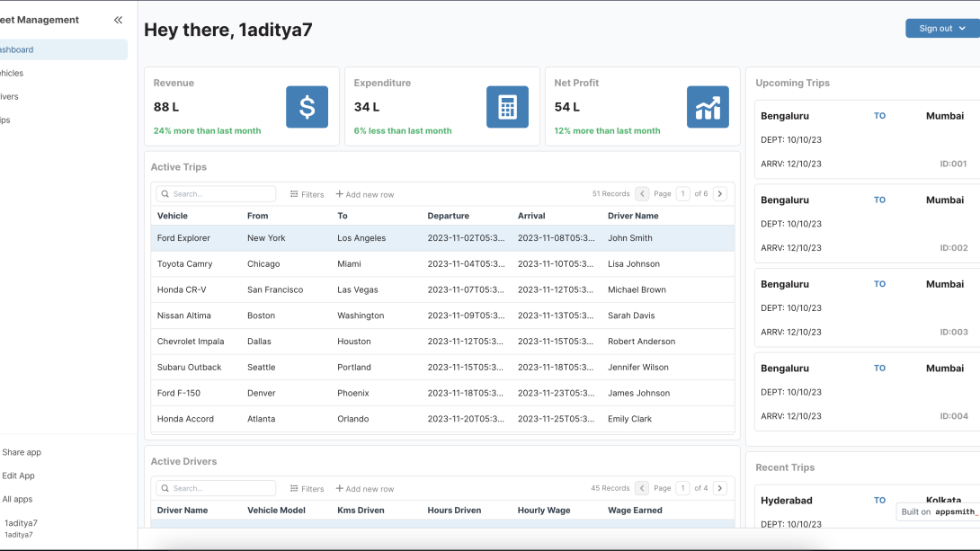The image size is (980, 551).
Task: Open upcoming trip card ID:004
Action: click(x=867, y=392)
